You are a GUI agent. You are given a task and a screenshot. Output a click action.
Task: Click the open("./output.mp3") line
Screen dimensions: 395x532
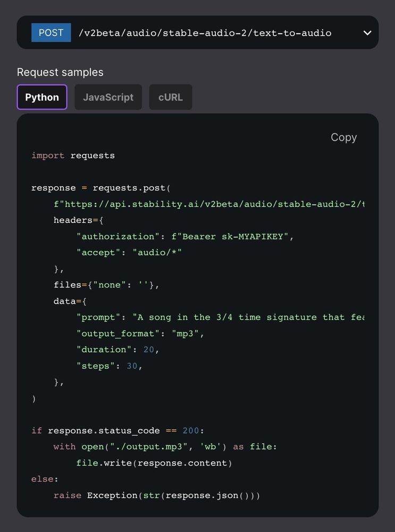[x=165, y=447]
